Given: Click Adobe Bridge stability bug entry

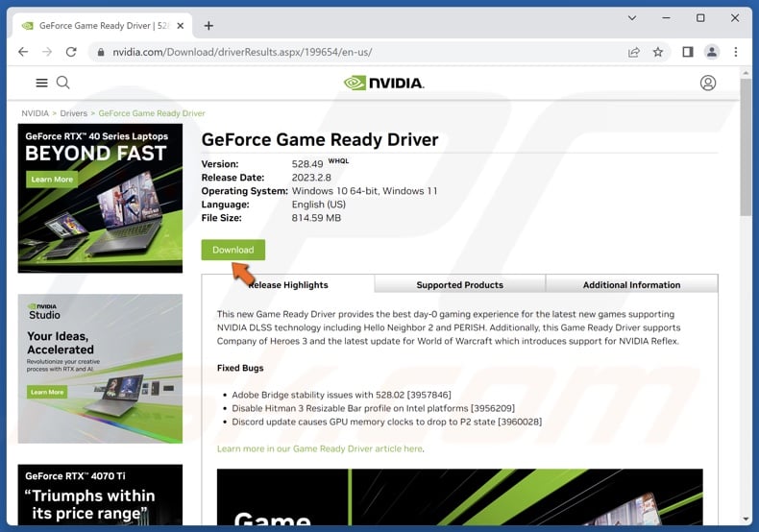Looking at the screenshot, I should [341, 395].
